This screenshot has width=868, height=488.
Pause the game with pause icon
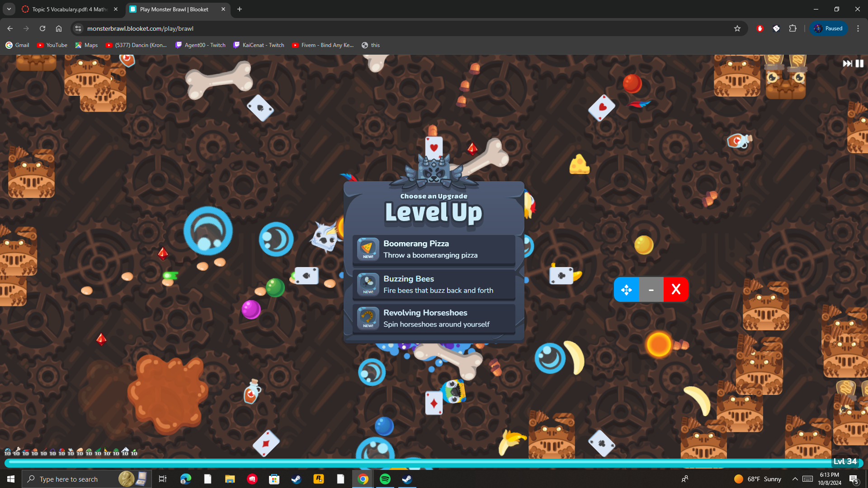[x=859, y=64]
